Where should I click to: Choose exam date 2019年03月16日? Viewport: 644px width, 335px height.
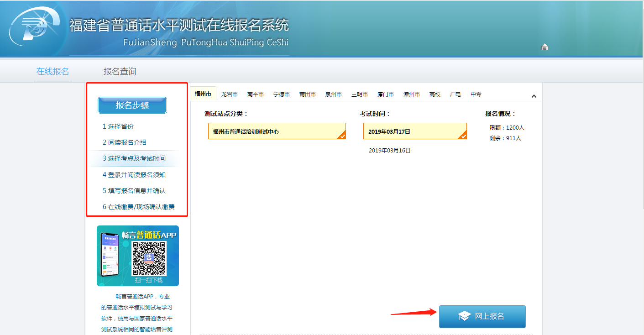point(390,150)
